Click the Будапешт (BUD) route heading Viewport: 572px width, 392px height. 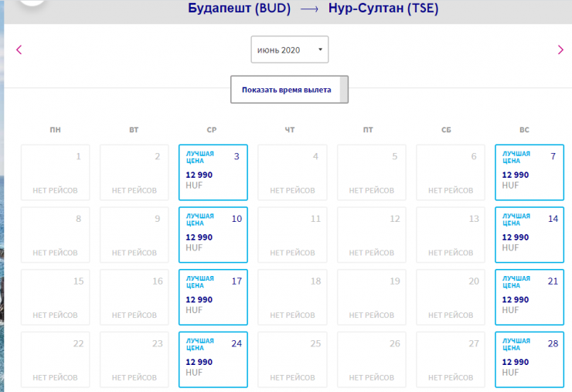[x=237, y=9]
